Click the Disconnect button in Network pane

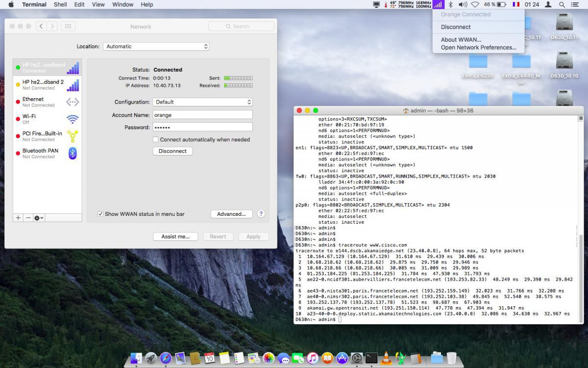coord(172,151)
